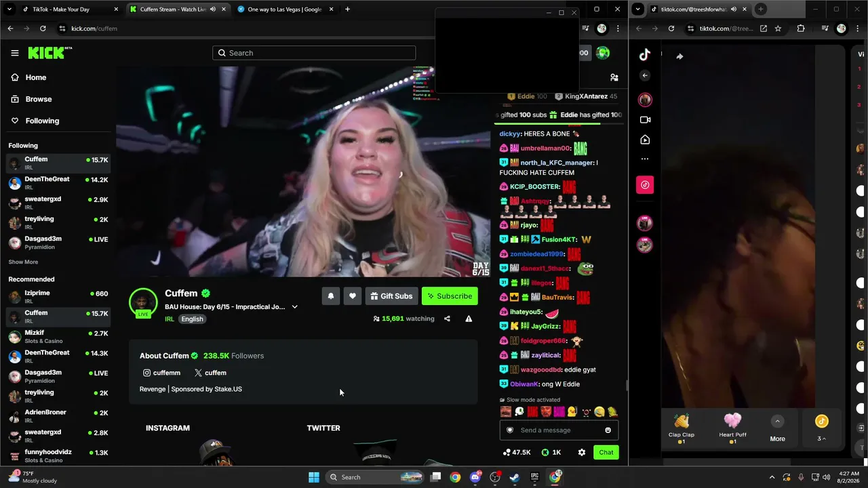Screen dimensions: 868x488
Task: Open the TikTok three-dot more menu
Action: click(645, 159)
